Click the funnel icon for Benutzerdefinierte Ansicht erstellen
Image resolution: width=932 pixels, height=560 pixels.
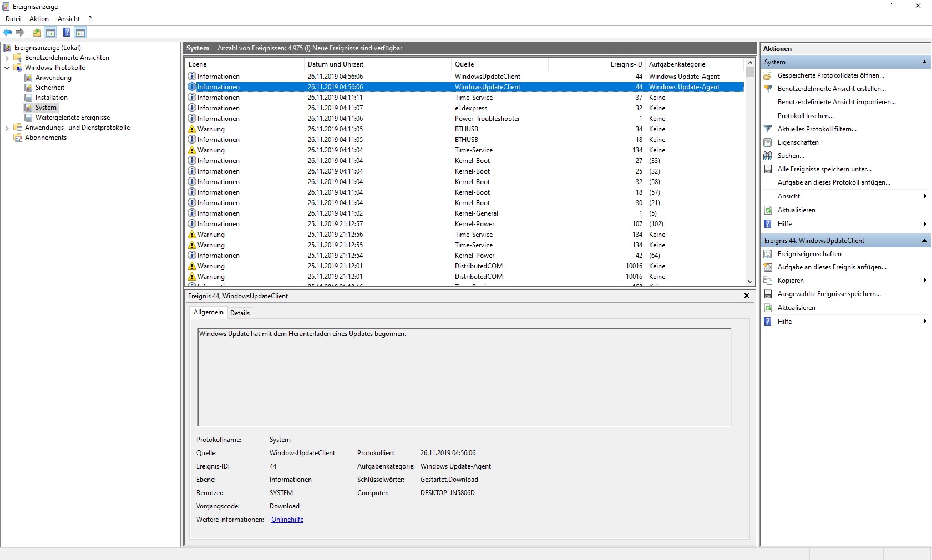click(x=768, y=89)
